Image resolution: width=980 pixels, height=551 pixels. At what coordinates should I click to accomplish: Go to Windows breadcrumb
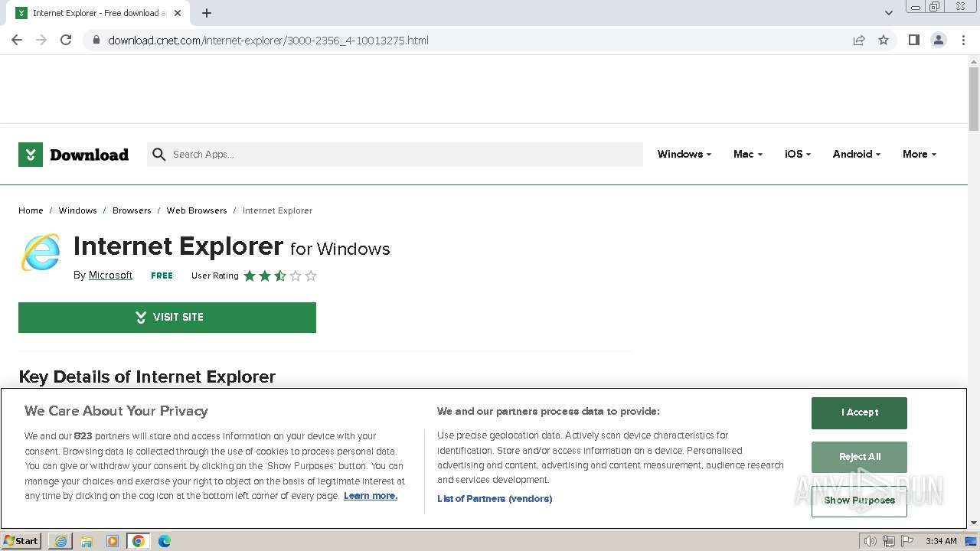point(77,210)
